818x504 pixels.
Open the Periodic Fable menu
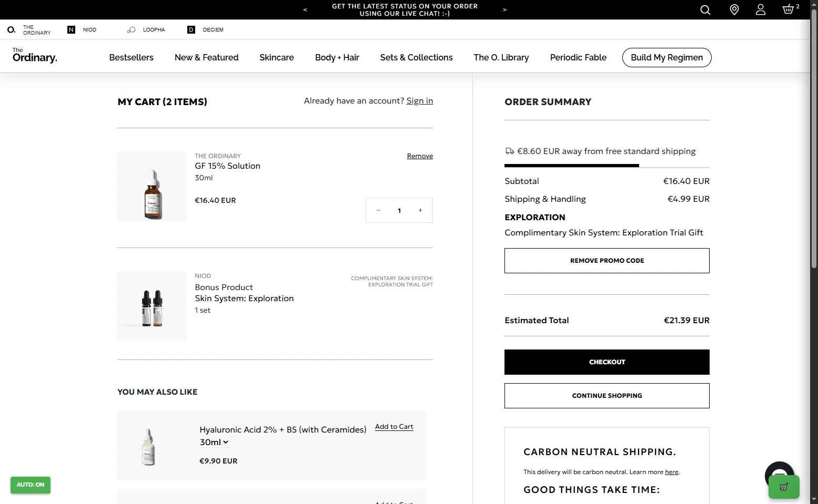click(x=578, y=57)
